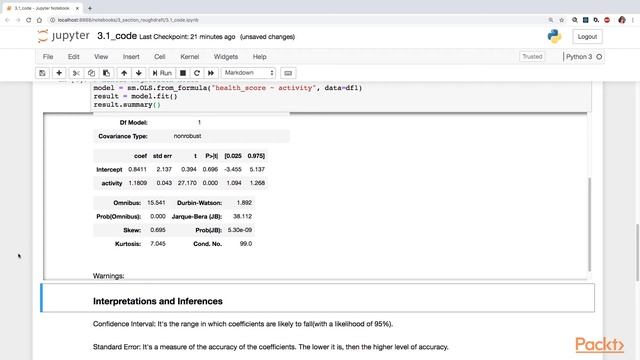Copy selected cells icon
640x360 pixels.
pyautogui.click(x=91, y=73)
